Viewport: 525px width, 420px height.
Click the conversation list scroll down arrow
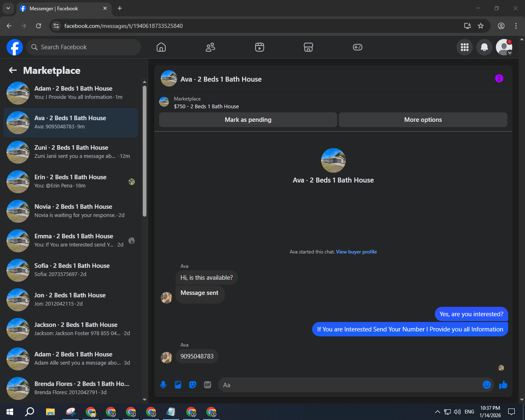(144, 399)
